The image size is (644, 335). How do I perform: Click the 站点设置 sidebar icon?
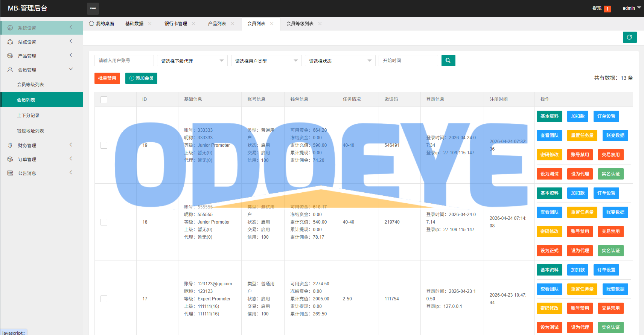tap(10, 42)
